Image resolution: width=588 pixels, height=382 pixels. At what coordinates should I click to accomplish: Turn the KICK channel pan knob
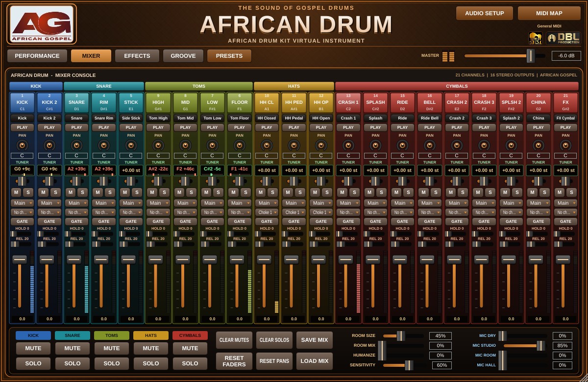pyautogui.click(x=22, y=145)
